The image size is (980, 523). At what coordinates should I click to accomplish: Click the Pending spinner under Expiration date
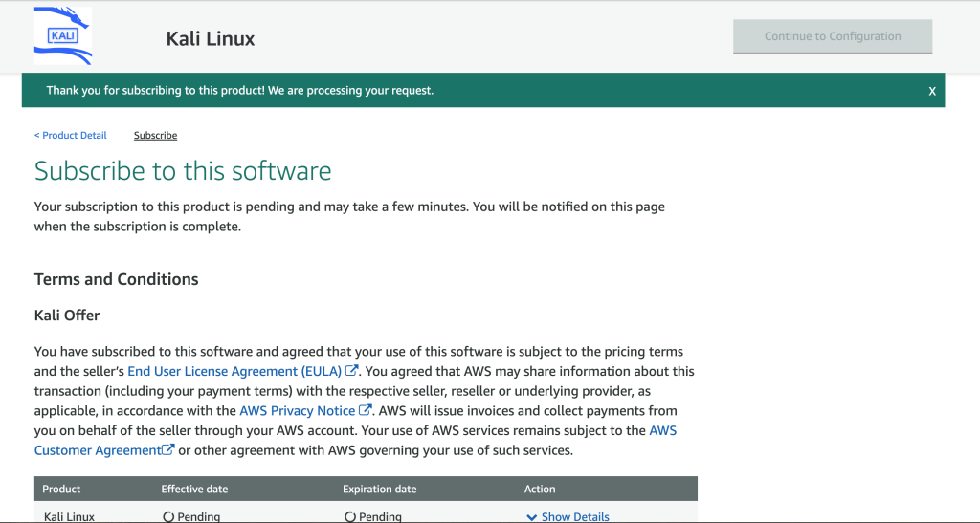[350, 516]
